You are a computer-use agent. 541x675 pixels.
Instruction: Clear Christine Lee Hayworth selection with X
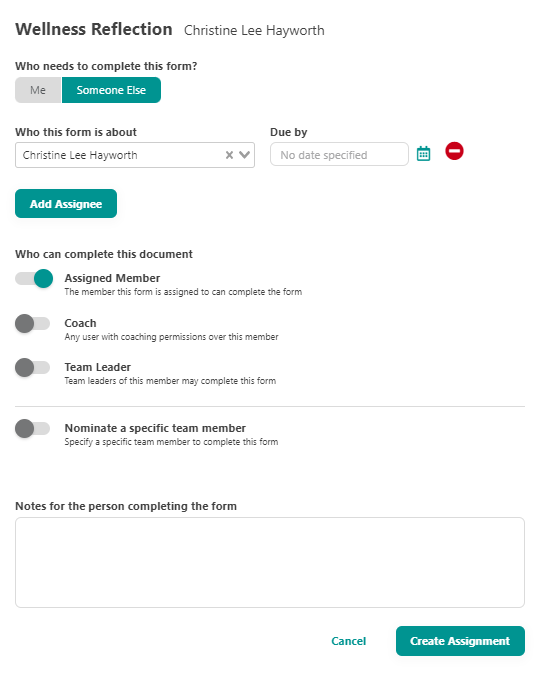(229, 155)
